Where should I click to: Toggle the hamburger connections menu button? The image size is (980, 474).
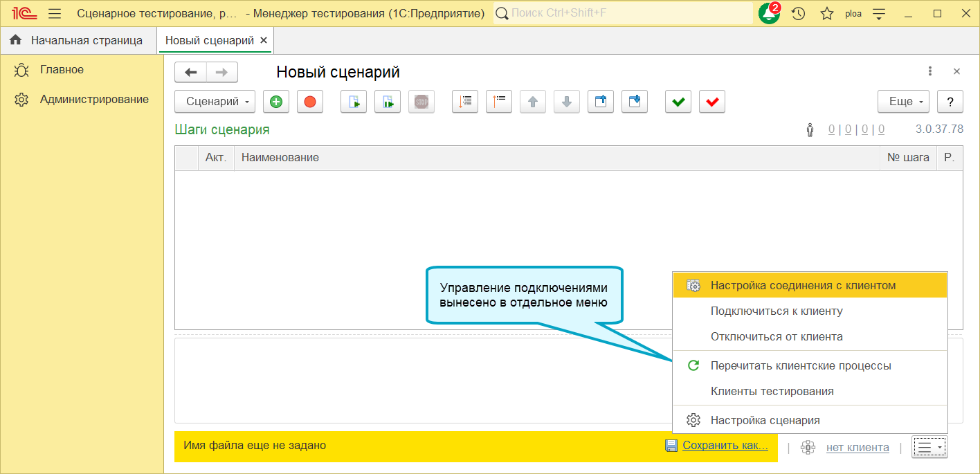pyautogui.click(x=929, y=448)
